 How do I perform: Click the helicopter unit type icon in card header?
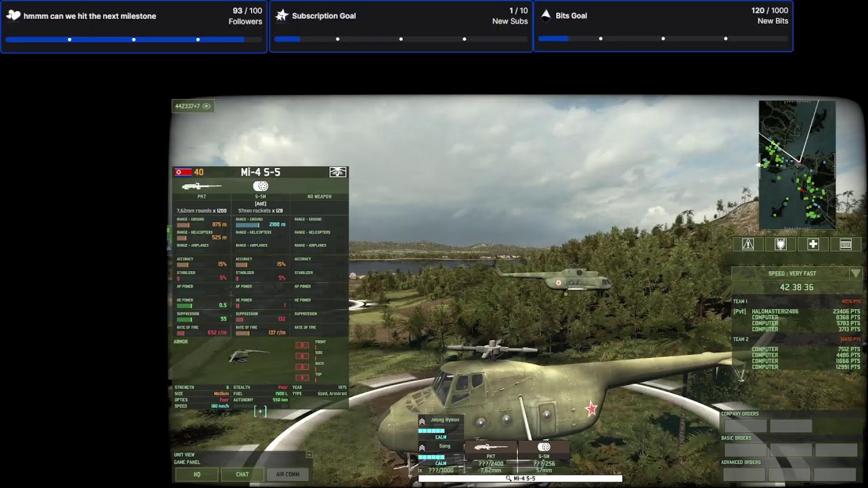[338, 172]
